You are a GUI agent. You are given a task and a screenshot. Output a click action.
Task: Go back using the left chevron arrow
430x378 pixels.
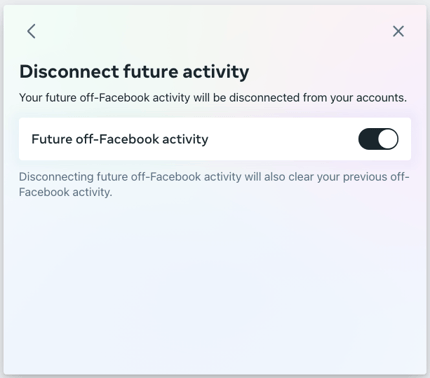coord(31,31)
